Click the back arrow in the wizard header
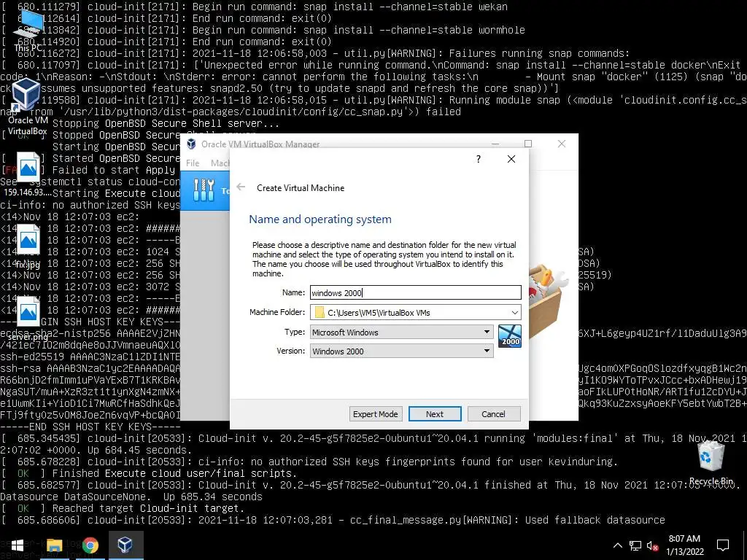 coord(241,187)
